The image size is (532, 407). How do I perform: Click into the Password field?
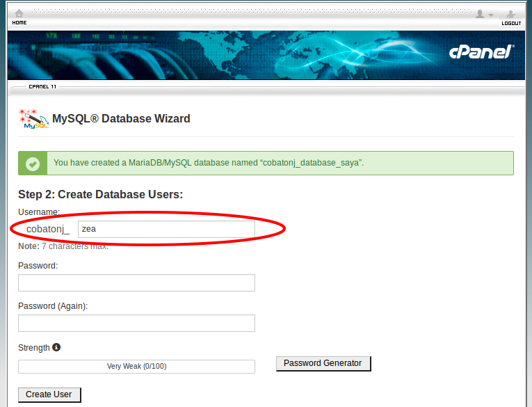136,282
